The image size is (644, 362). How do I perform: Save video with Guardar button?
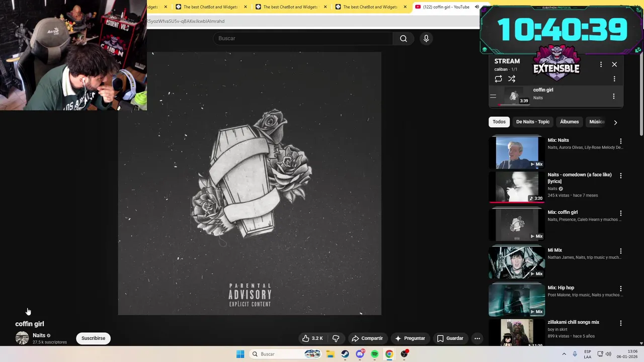[x=450, y=338]
